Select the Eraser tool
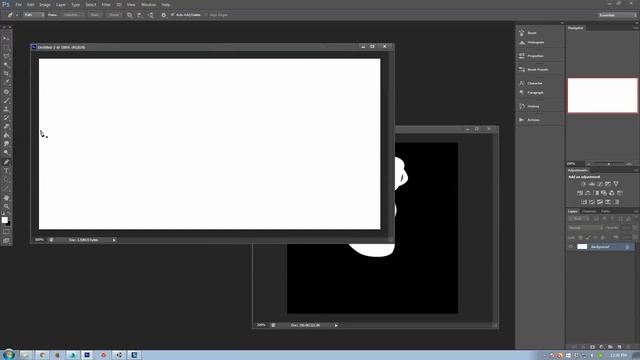The width and height of the screenshot is (640, 360). click(x=6, y=127)
